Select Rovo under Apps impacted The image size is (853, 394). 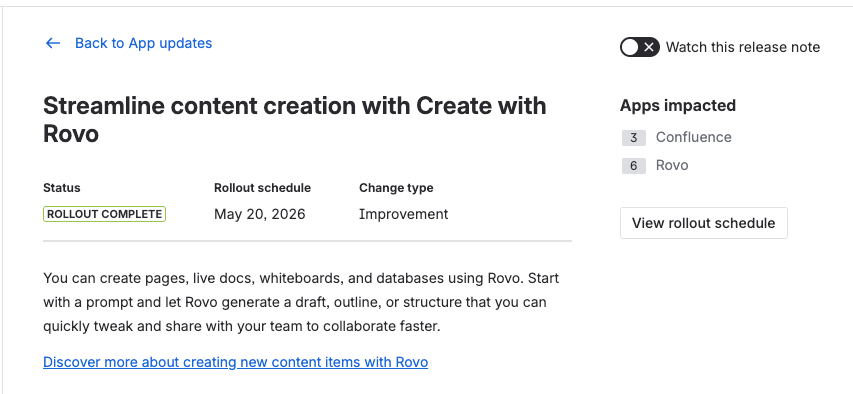point(672,165)
